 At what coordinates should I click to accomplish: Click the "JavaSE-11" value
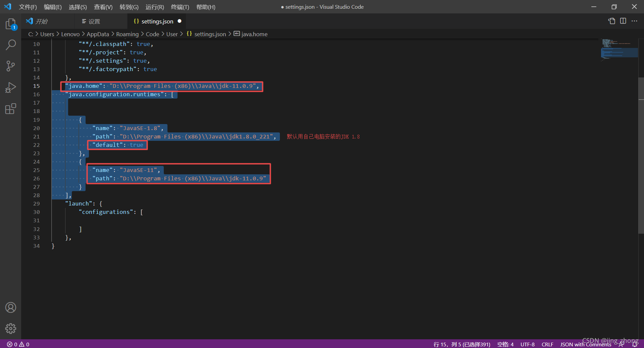[138, 170]
